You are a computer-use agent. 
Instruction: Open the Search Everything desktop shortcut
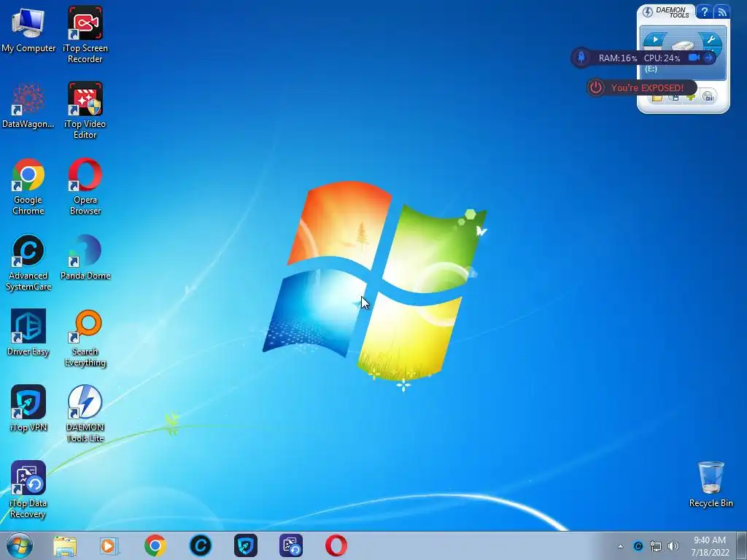[85, 338]
